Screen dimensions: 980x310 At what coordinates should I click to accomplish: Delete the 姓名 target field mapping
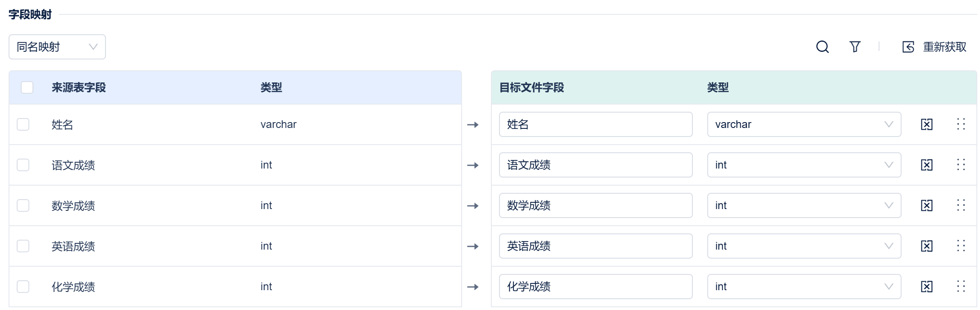click(926, 124)
